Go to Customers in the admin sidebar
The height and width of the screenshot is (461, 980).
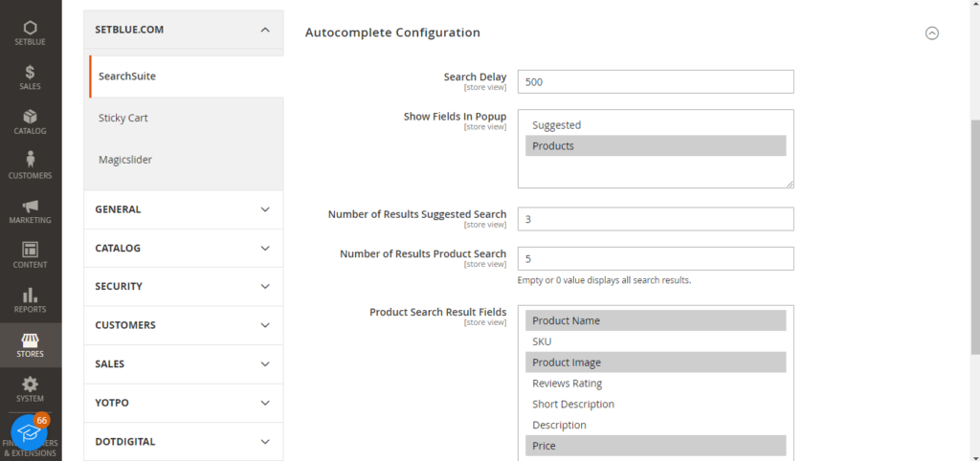(30, 165)
